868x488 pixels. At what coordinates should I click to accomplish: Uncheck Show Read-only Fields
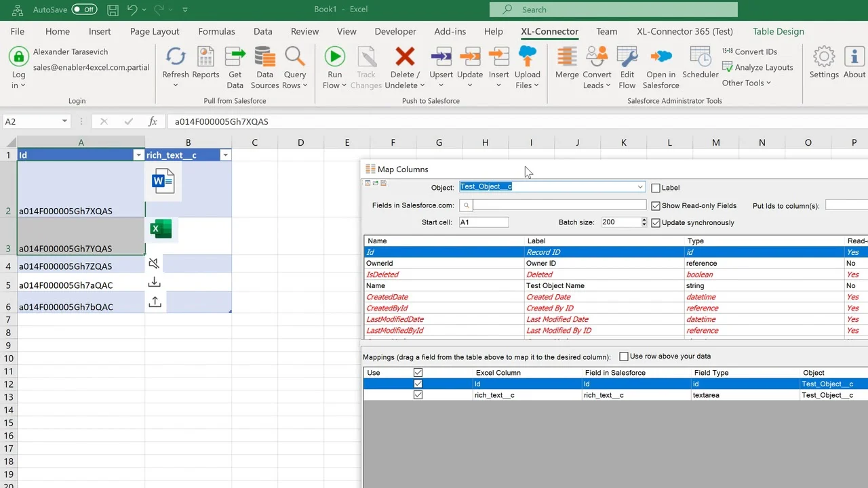(x=656, y=205)
